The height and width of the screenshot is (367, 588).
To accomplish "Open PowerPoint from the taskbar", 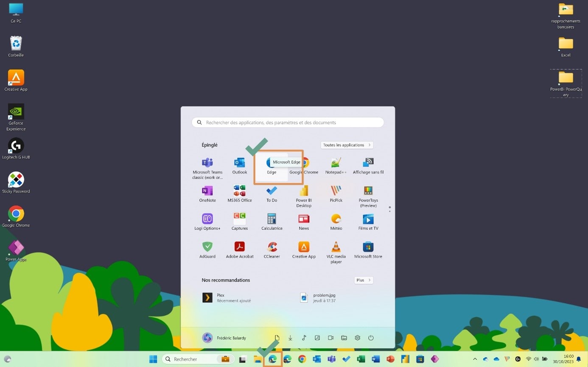I will pos(390,359).
